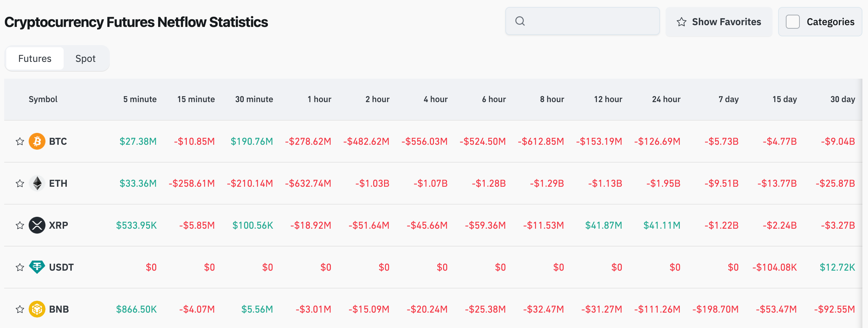Sort by the 7 day column

coord(729,99)
